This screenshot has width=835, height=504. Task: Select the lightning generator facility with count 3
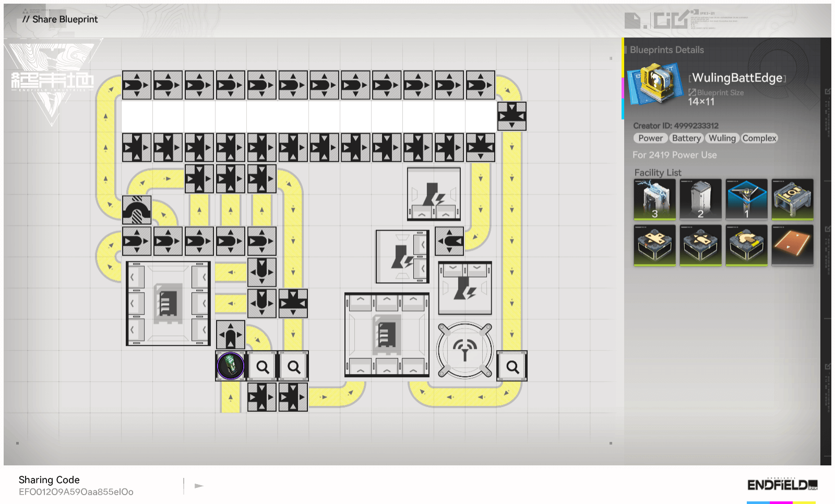click(x=654, y=199)
